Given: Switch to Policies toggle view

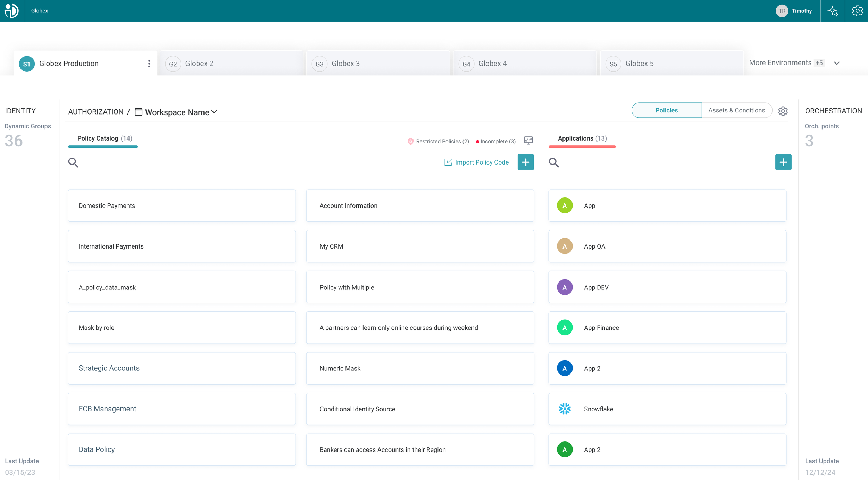Looking at the screenshot, I should [x=666, y=110].
